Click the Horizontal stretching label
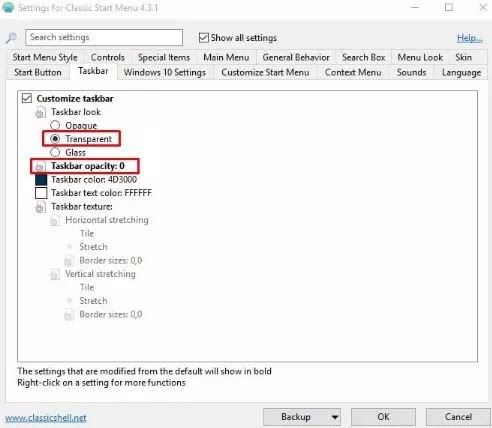 coord(107,220)
